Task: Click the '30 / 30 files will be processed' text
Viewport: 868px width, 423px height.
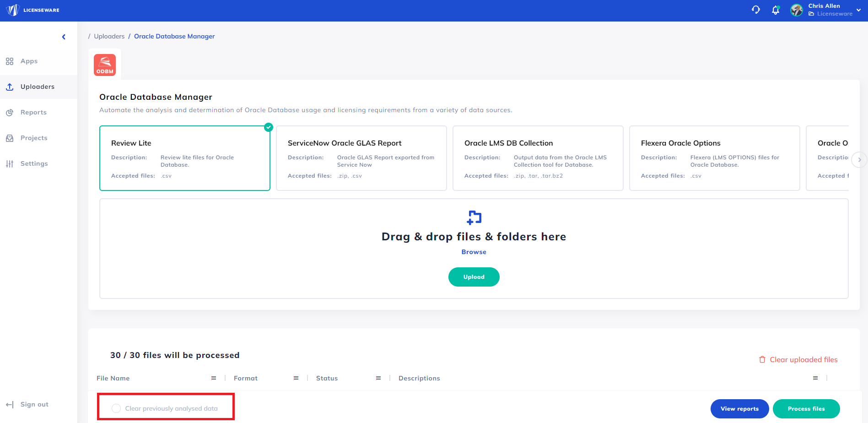Action: [x=175, y=355]
